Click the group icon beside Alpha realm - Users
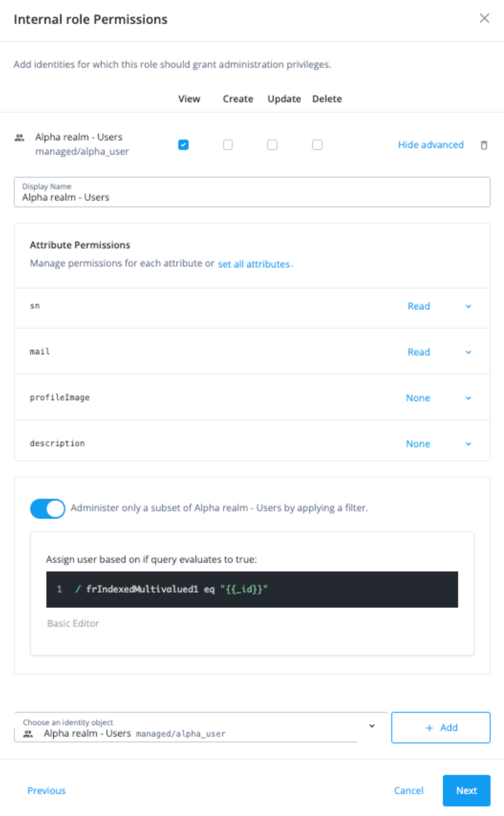 click(19, 138)
